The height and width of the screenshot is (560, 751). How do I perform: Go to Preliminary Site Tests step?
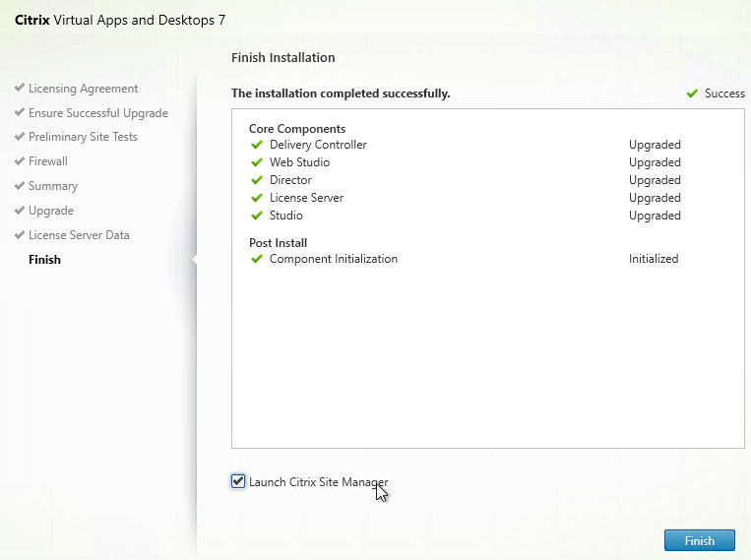coord(83,137)
